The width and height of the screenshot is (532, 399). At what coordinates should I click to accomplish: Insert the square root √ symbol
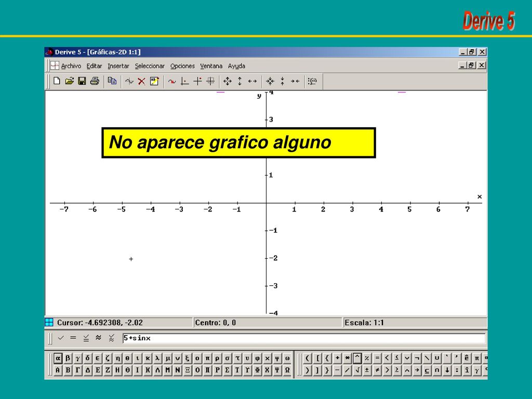357,370
